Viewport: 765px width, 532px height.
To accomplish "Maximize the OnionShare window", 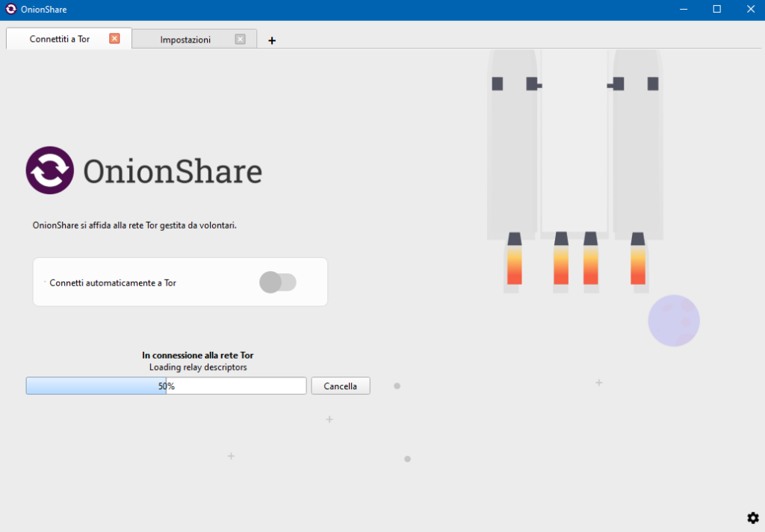I will 716,10.
